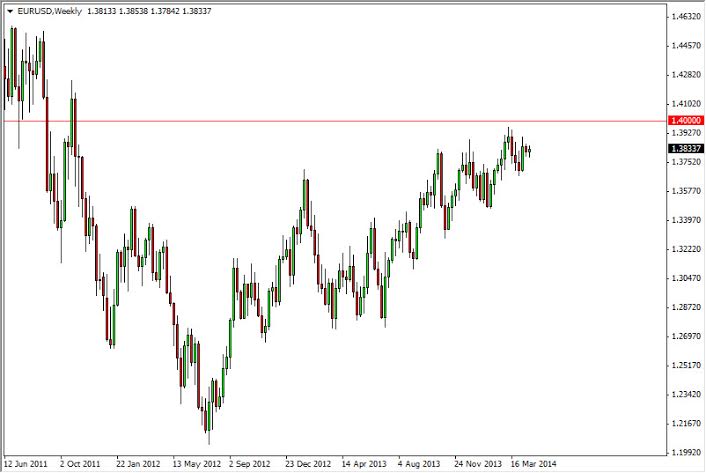Click the 1.21670 price axis value
This screenshot has height=473, width=706.
pyautogui.click(x=686, y=423)
